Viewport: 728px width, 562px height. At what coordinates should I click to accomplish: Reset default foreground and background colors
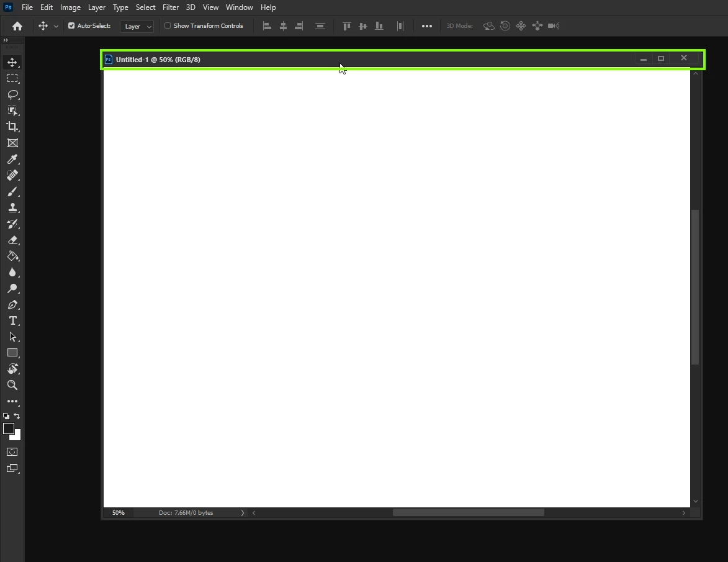click(6, 416)
